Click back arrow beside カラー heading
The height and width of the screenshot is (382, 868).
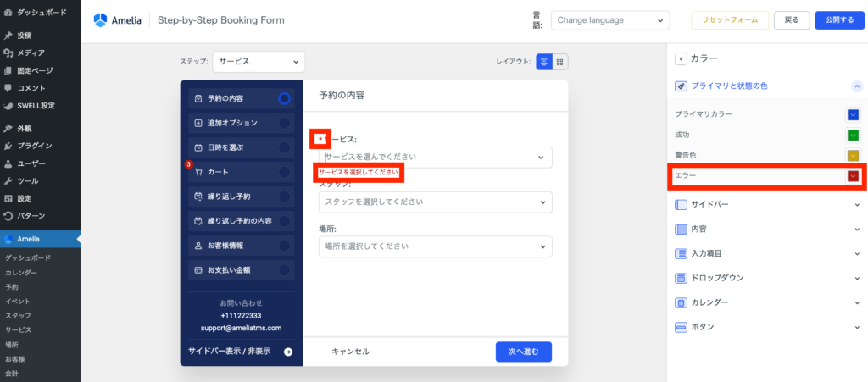680,58
